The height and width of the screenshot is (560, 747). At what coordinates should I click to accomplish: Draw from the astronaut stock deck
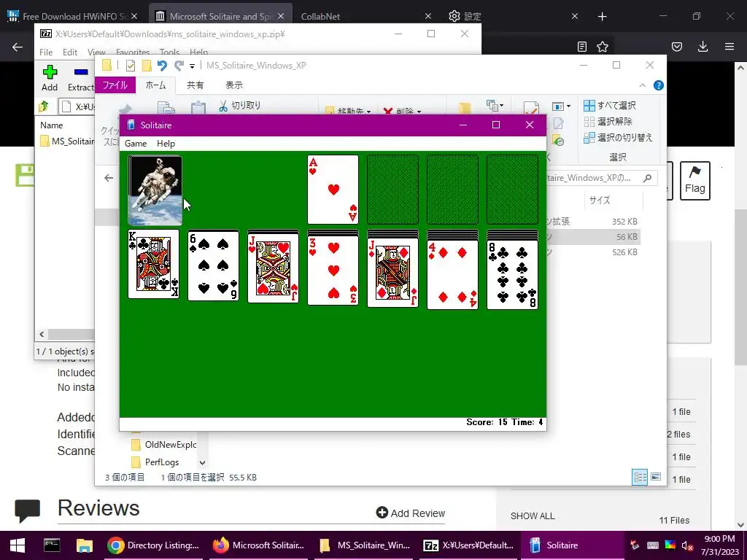155,190
